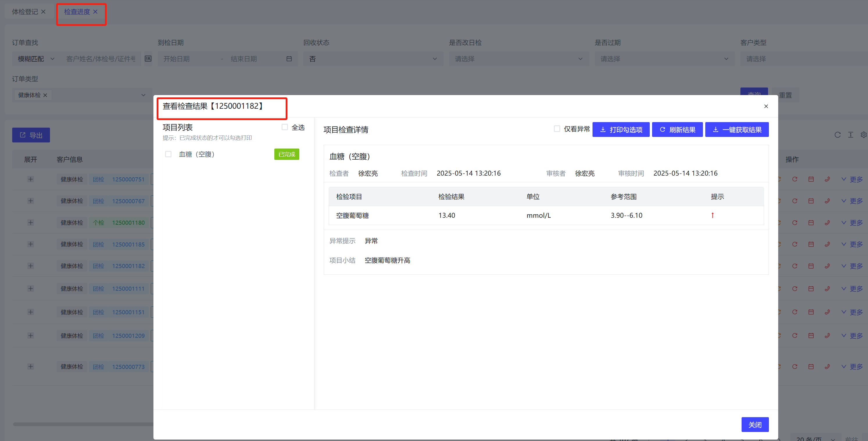Click the 客户姓名/体检号/证件号 search input
868x441 pixels.
pyautogui.click(x=101, y=59)
